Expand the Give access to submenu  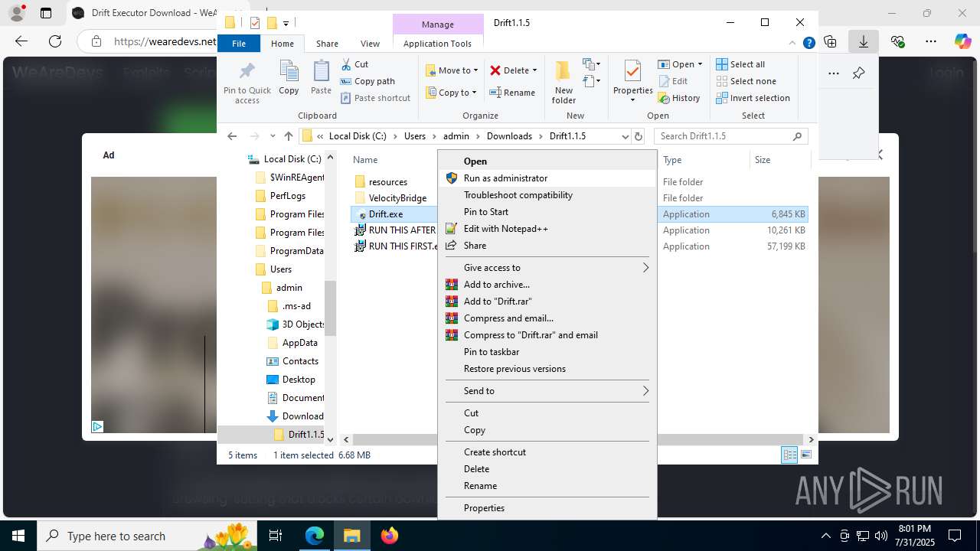coord(547,268)
